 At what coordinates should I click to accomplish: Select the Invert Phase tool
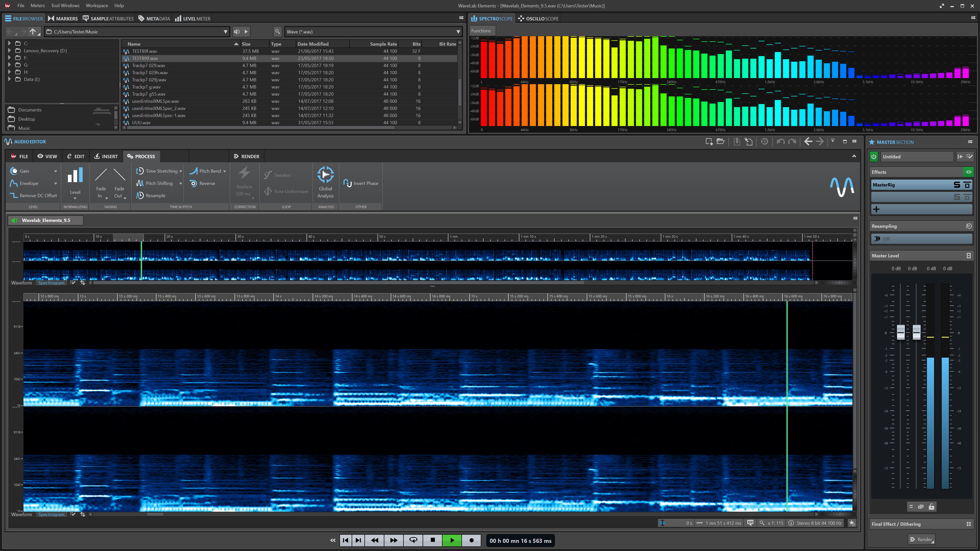tap(361, 183)
